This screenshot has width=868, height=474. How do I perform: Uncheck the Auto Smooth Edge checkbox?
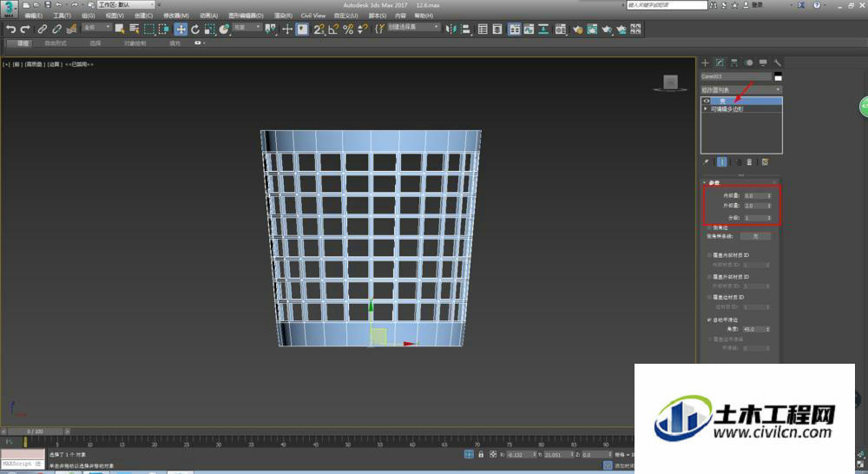(709, 319)
